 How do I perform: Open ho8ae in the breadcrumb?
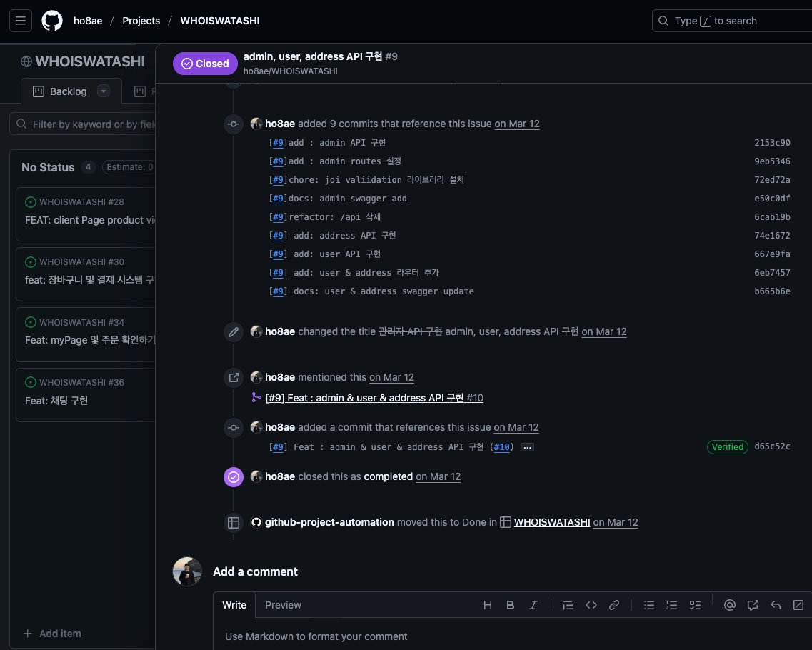click(88, 21)
